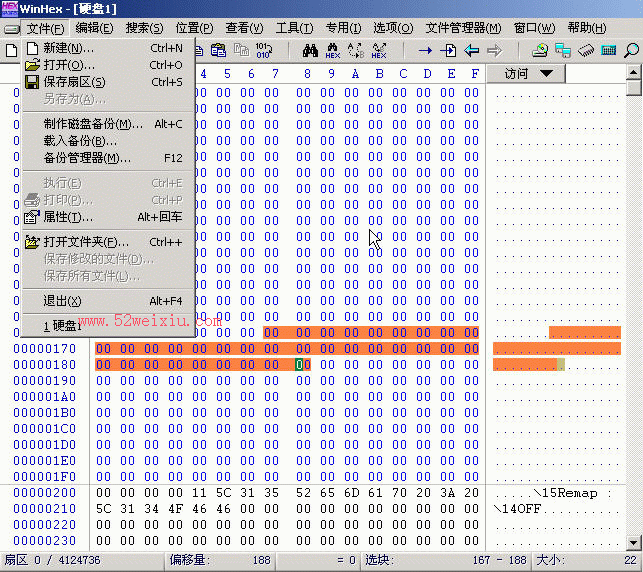Open Find Text binoculars icon
This screenshot has width=643, height=572.
[x=310, y=50]
